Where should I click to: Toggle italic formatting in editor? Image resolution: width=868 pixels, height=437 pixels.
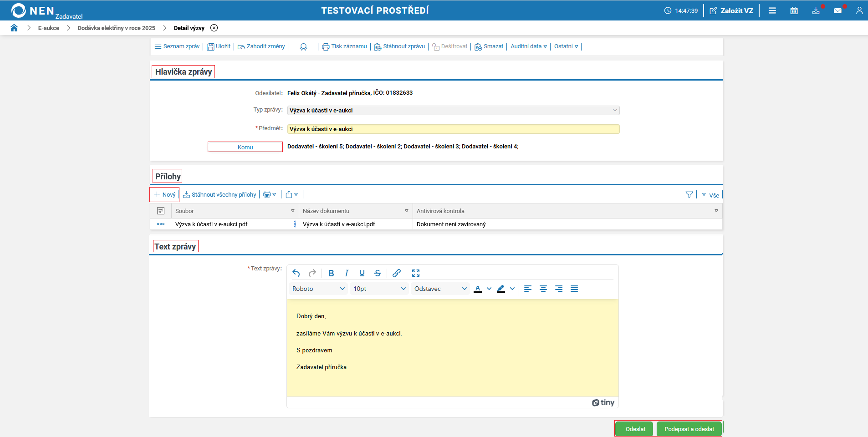coord(347,273)
